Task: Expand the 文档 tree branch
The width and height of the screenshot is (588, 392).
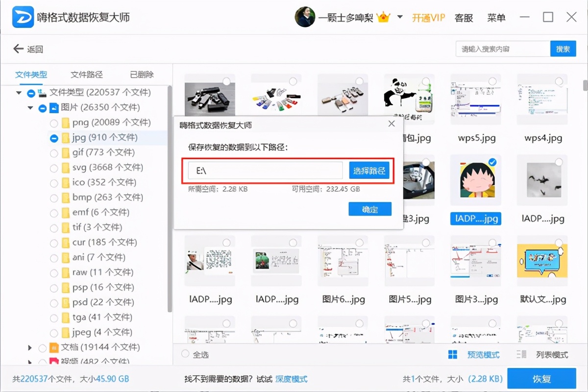Action: click(29, 347)
